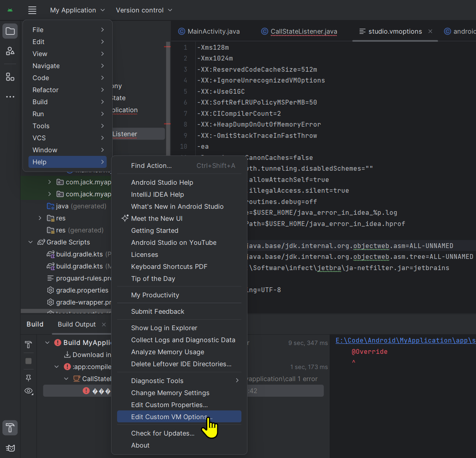Click the hamburger main menu icon

(x=32, y=10)
